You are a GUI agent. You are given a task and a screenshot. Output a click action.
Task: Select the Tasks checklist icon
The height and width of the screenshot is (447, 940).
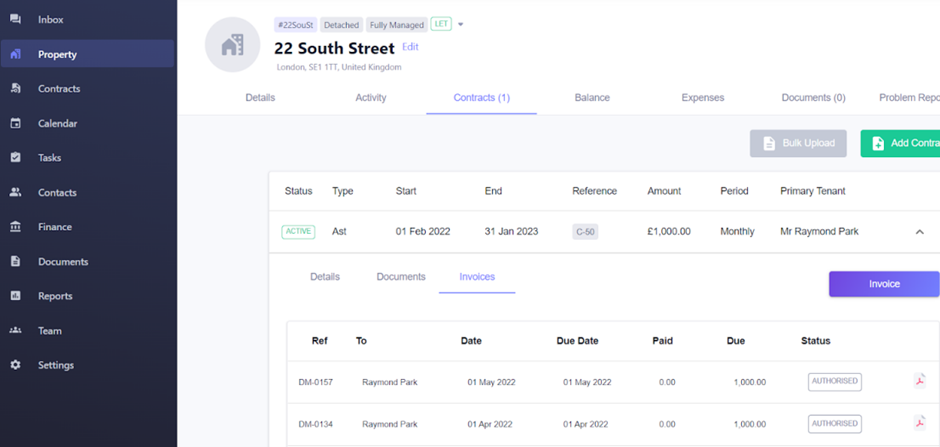coord(16,158)
